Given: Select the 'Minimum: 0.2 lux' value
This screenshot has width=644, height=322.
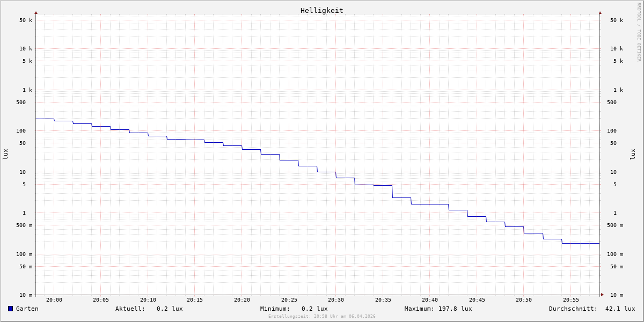Looking at the screenshot, I should [x=294, y=309].
